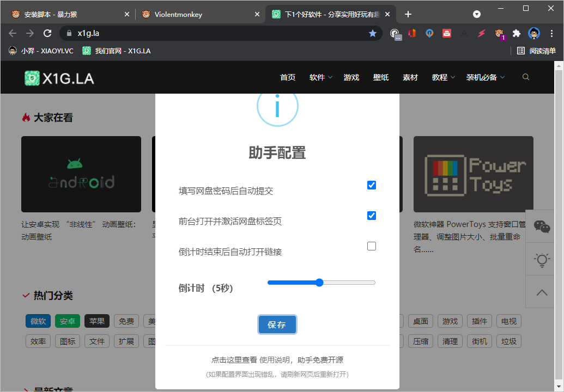Select the 苹果 category tag
Viewport: 564px width, 392px height.
point(97,321)
